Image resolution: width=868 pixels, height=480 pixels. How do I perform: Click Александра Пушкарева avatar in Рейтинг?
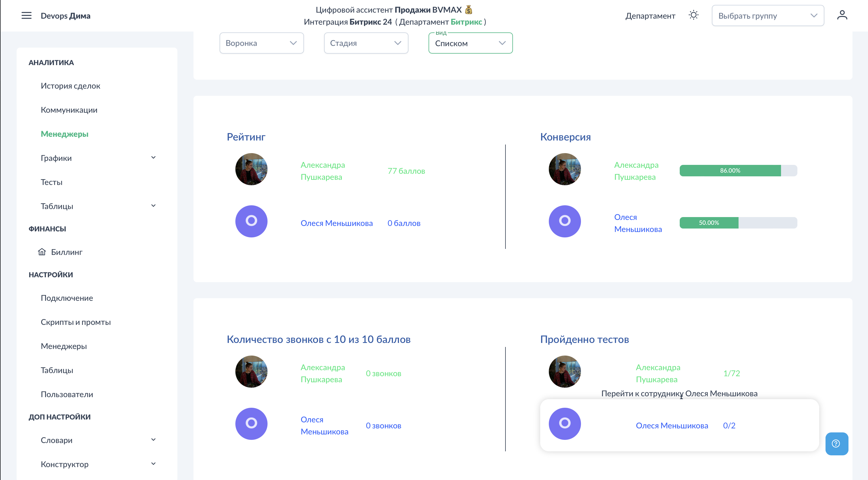[251, 169]
